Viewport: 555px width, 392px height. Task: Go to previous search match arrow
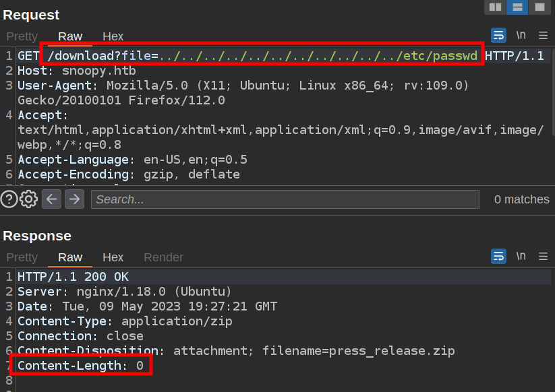click(x=52, y=199)
